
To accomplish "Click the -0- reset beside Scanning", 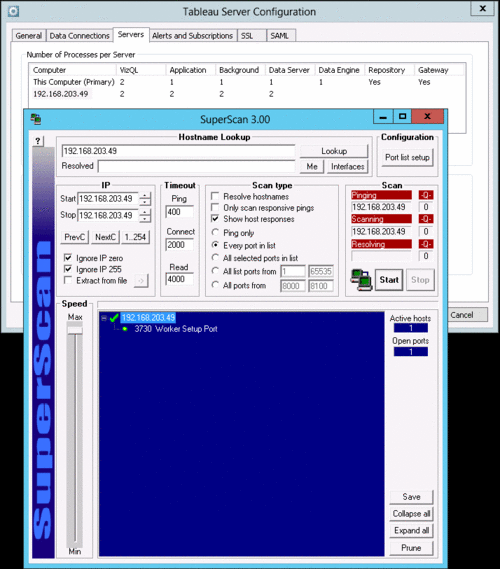I will click(426, 219).
